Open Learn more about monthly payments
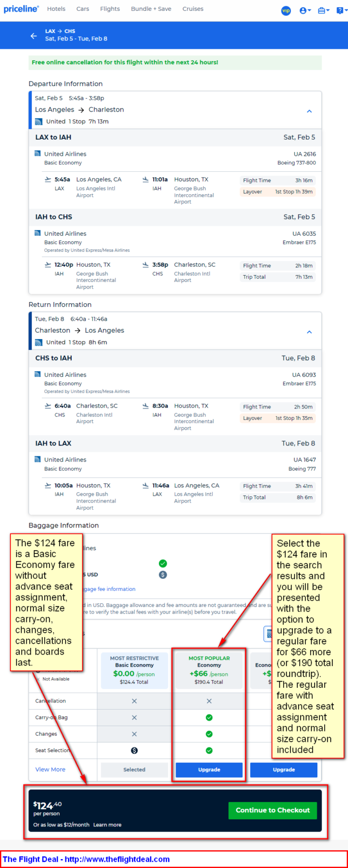Viewport: 348px width, 868px height. coord(108,824)
